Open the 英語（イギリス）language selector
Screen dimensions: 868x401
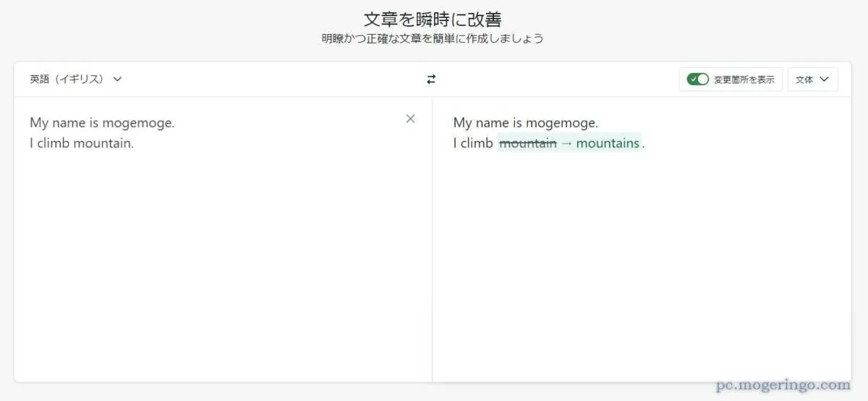click(76, 79)
